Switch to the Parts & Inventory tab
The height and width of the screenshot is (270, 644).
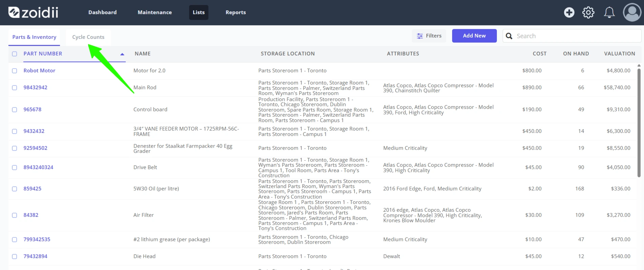point(34,37)
